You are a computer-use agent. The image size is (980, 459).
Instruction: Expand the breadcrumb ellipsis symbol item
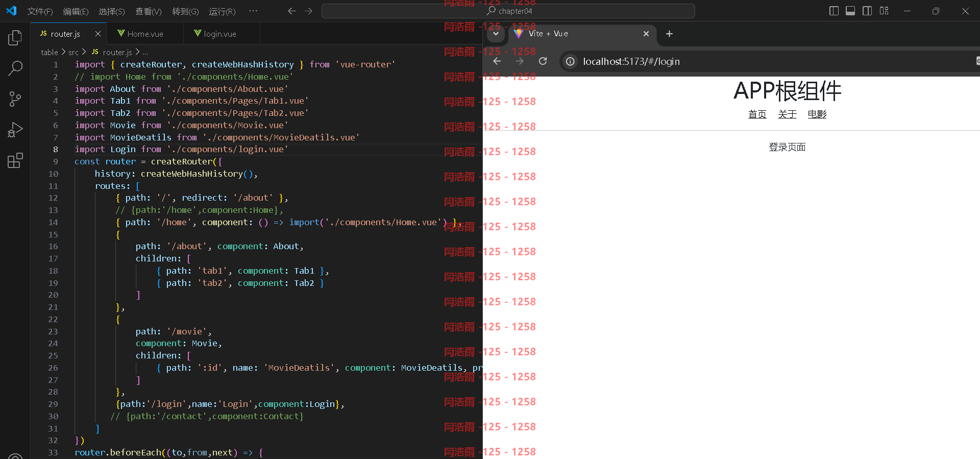tap(145, 52)
